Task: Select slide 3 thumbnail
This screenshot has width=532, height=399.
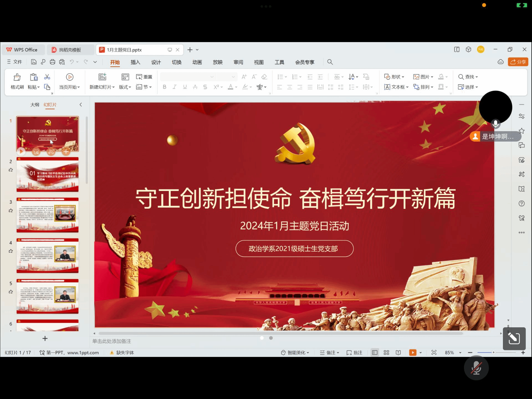Action: point(47,215)
